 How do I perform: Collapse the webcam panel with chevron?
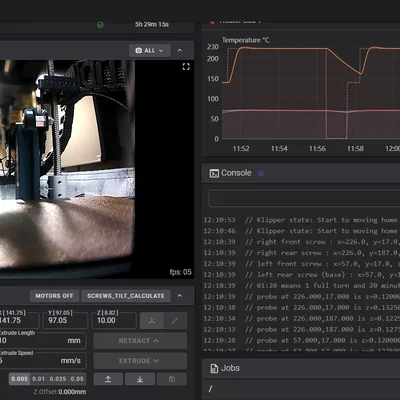click(x=180, y=50)
